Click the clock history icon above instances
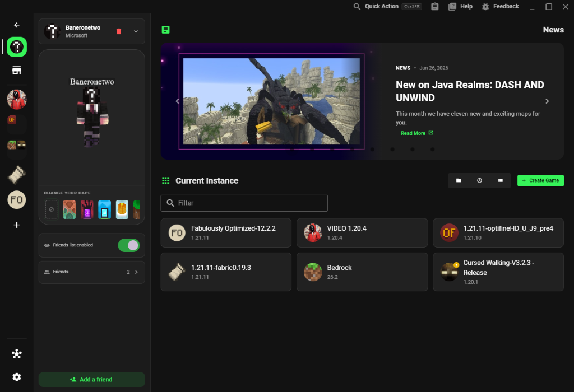This screenshot has width=574, height=392. tap(480, 180)
